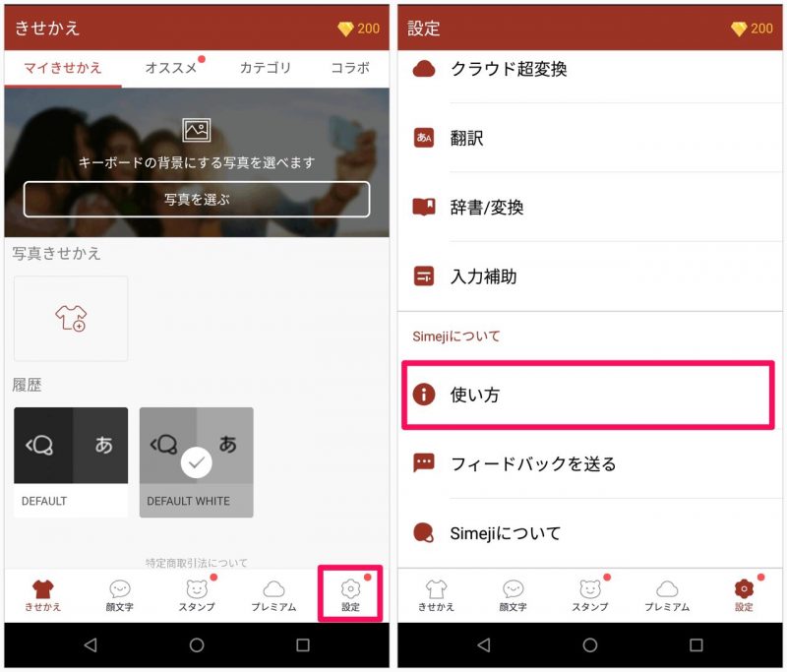Open the 入力補助 settings row
787x672 pixels.
click(x=590, y=276)
